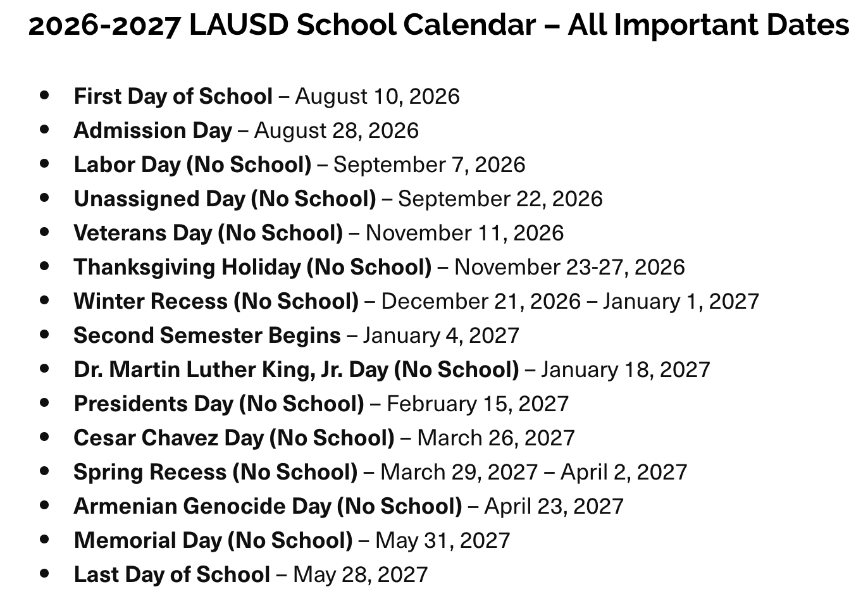Click 'Labor Day (No School)' text
The image size is (868, 601).
(x=192, y=164)
